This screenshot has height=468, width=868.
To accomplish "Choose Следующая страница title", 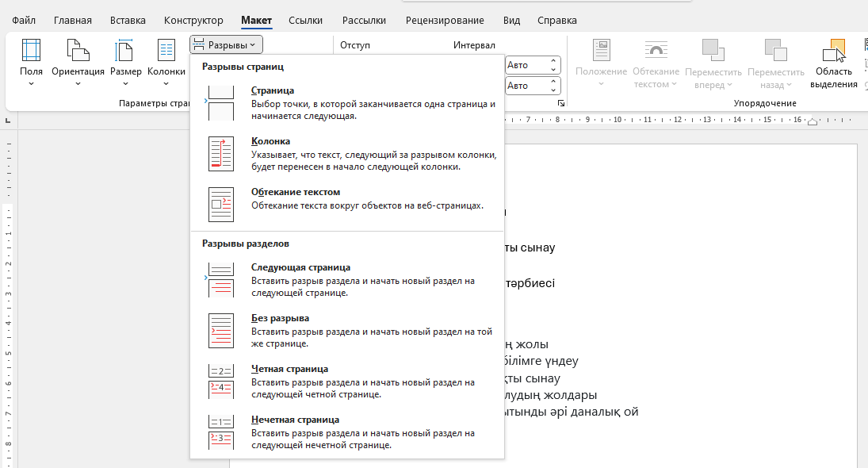I will click(x=300, y=267).
